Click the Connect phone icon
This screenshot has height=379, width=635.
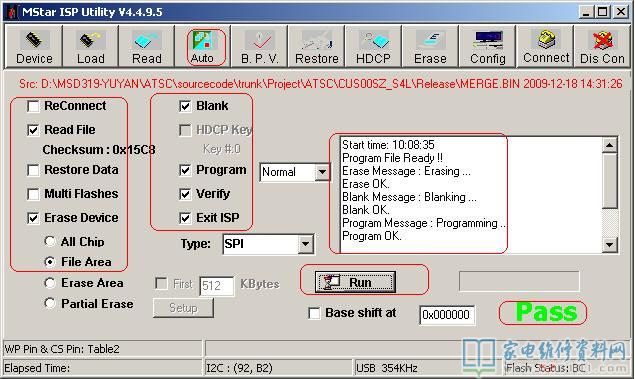[x=546, y=46]
